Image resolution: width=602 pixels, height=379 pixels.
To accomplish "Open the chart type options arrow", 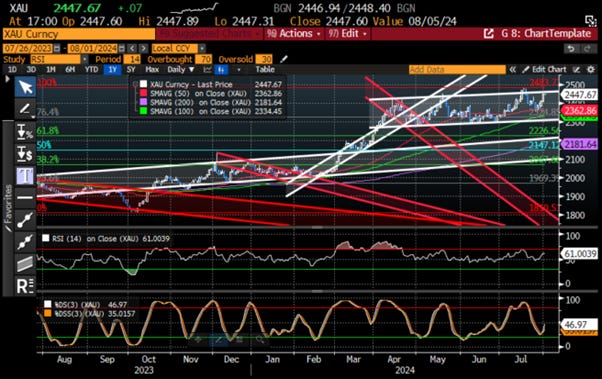I will 239,70.
